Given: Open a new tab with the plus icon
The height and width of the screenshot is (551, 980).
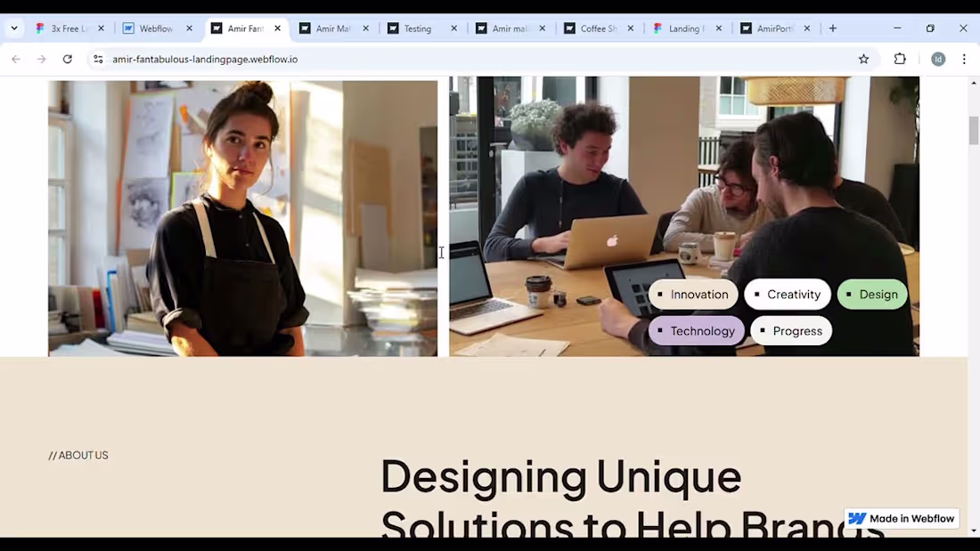Looking at the screenshot, I should [x=832, y=28].
